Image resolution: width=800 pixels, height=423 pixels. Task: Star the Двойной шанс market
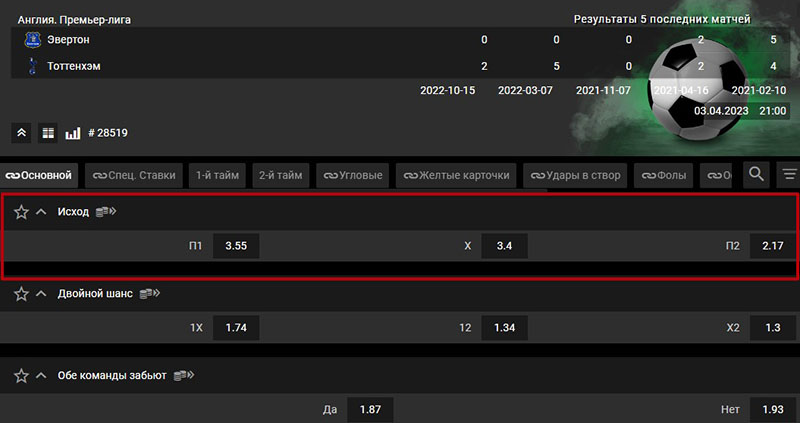pos(21,294)
